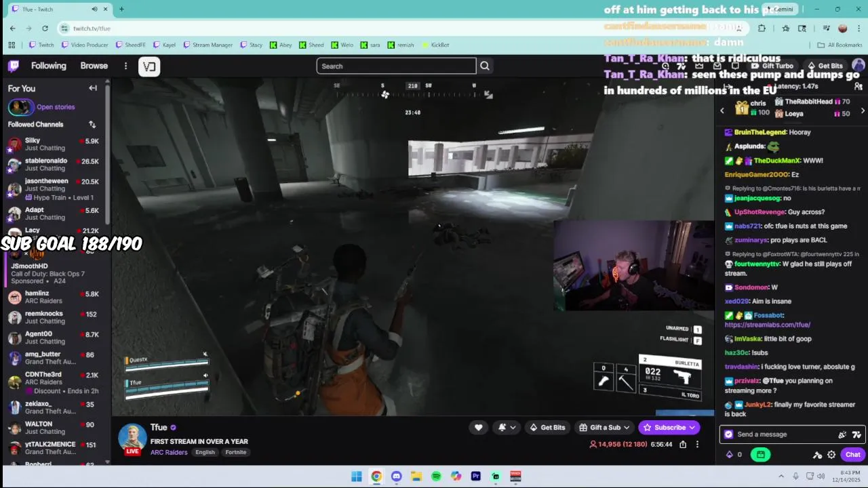868x488 pixels.
Task: Open the Kayel bookmark
Action: [x=165, y=45]
